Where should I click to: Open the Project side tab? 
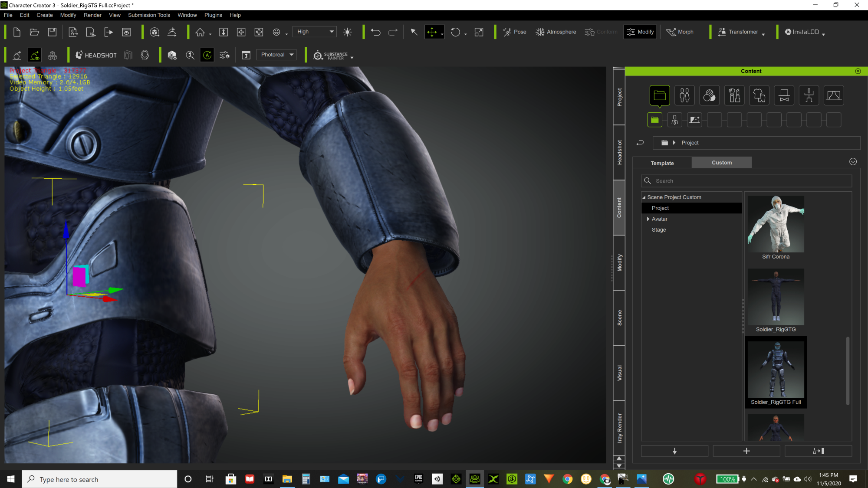619,97
